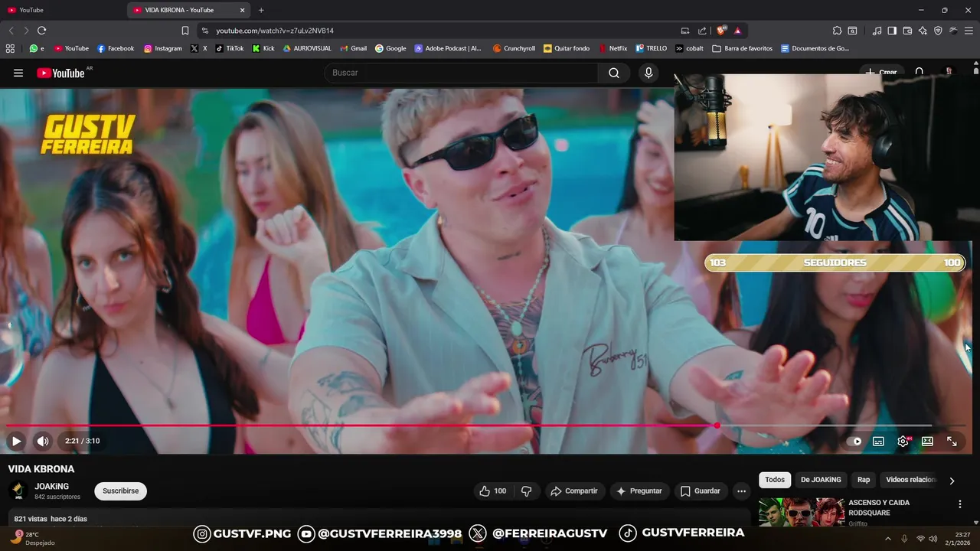This screenshot has width=980, height=551.
Task: Dislike the video with thumbs down
Action: pyautogui.click(x=527, y=491)
